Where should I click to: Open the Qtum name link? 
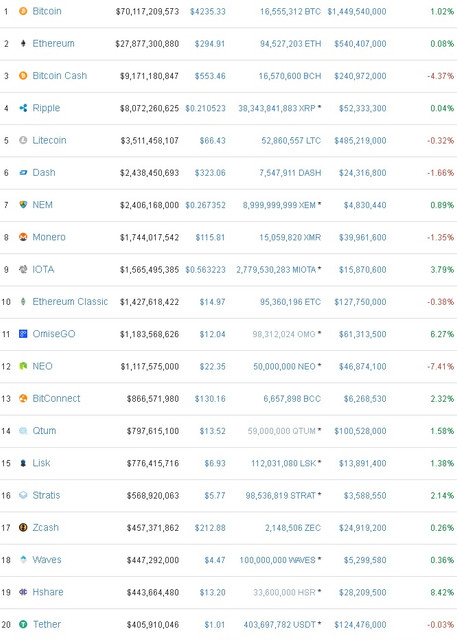(44, 431)
